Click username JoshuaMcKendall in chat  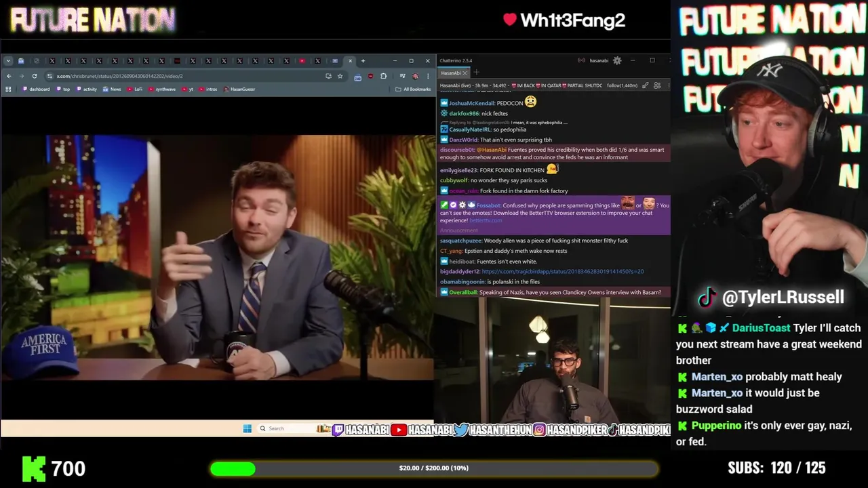(x=471, y=103)
